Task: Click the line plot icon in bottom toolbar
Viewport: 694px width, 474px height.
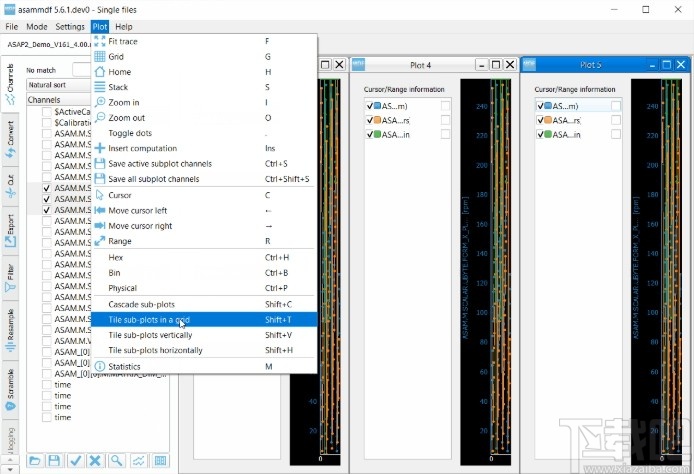Action: (x=139, y=461)
